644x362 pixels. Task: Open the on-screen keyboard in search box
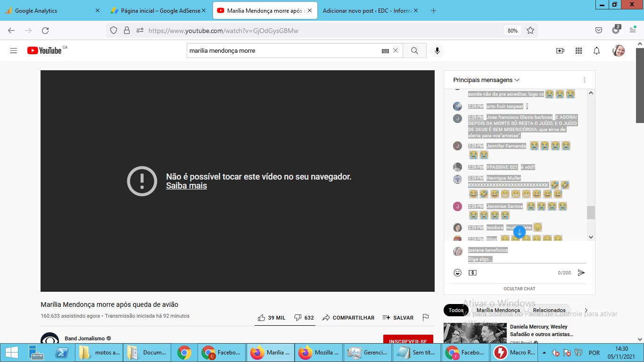(385, 51)
